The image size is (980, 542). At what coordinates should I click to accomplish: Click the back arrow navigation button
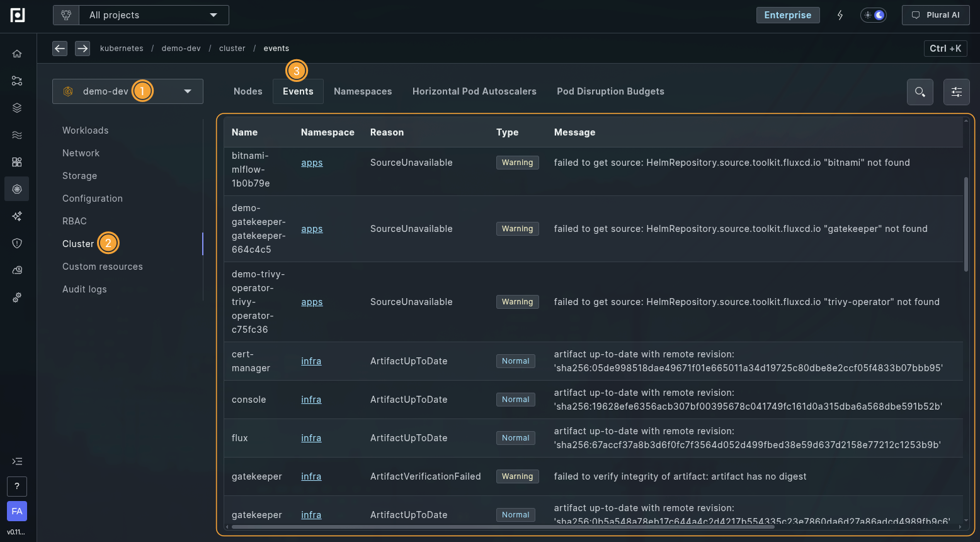pyautogui.click(x=60, y=49)
